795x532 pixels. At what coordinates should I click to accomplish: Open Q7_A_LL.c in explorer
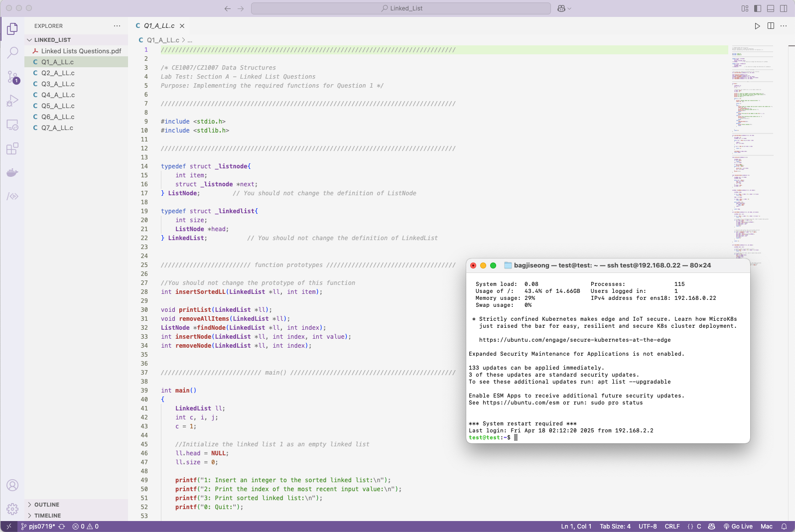click(x=76, y=128)
